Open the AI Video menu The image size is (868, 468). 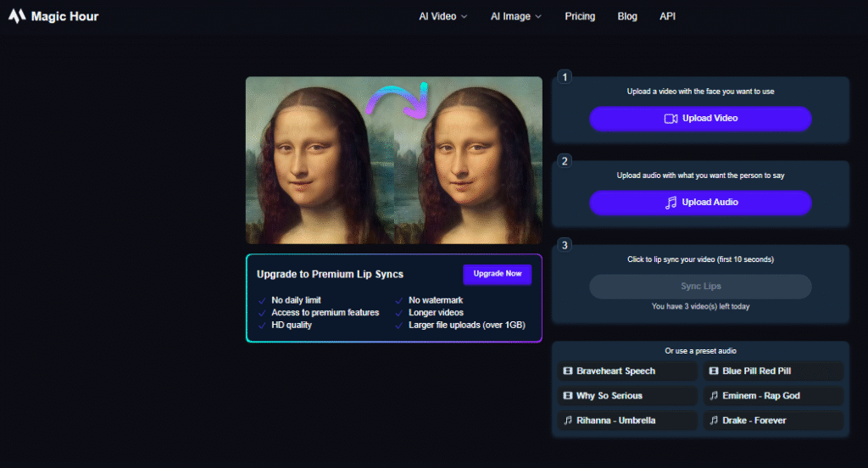(x=442, y=17)
